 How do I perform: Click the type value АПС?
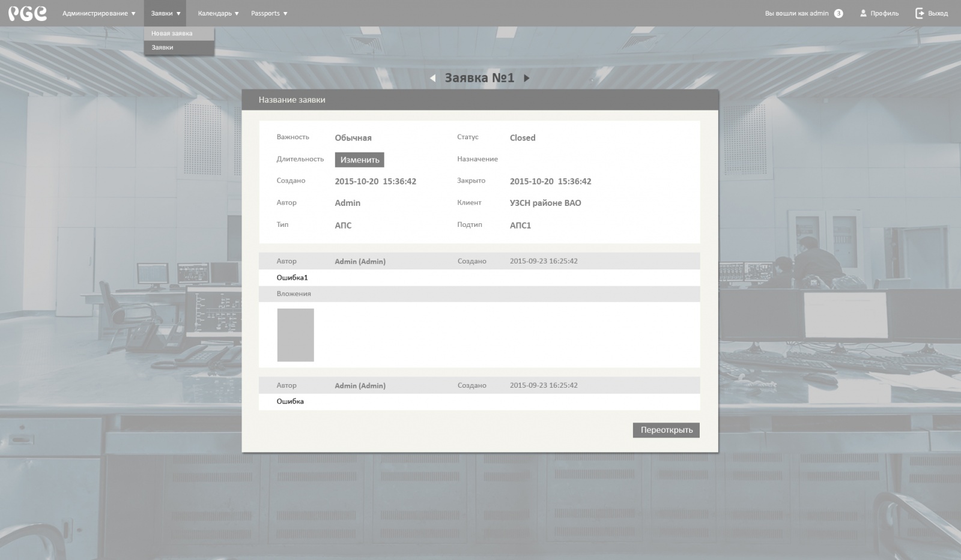[x=343, y=225]
